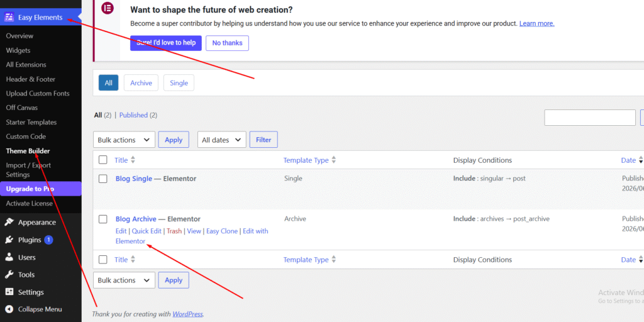Click the top Apply button
Image resolution: width=644 pixels, height=322 pixels.
[x=174, y=140]
